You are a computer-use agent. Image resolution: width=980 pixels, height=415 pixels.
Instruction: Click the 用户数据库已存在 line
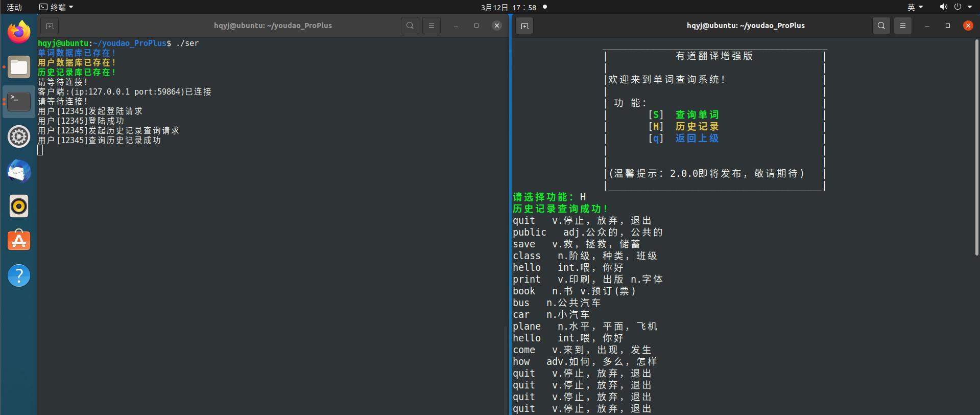pos(77,62)
